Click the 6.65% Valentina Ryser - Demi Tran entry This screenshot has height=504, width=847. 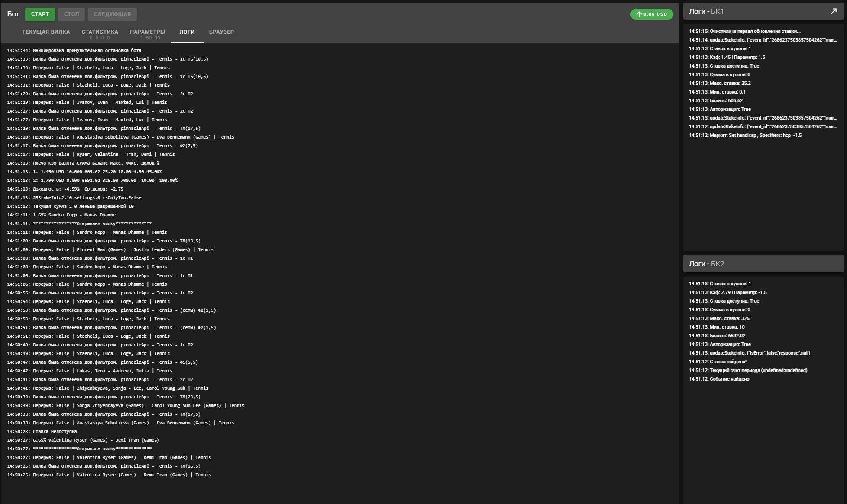pos(83,440)
